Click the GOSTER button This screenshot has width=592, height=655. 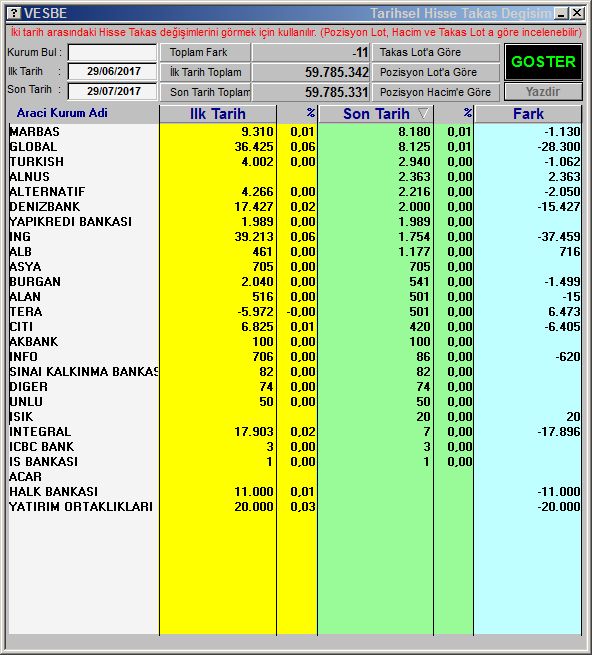543,62
